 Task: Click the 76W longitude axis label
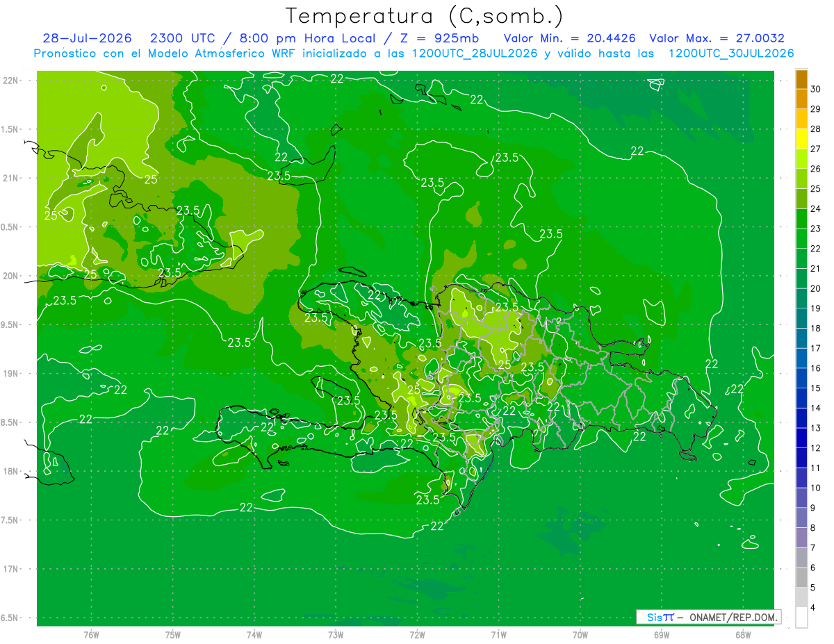tap(91, 634)
